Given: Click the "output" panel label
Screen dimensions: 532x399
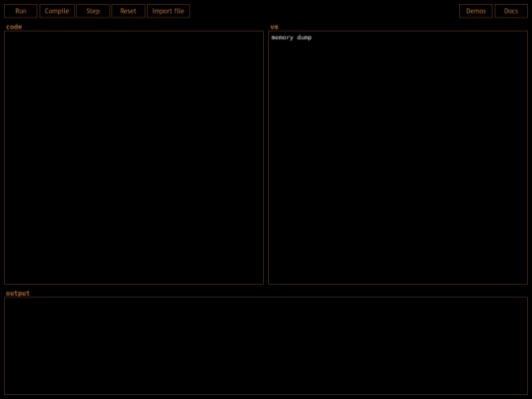Looking at the screenshot, I should (x=18, y=294).
